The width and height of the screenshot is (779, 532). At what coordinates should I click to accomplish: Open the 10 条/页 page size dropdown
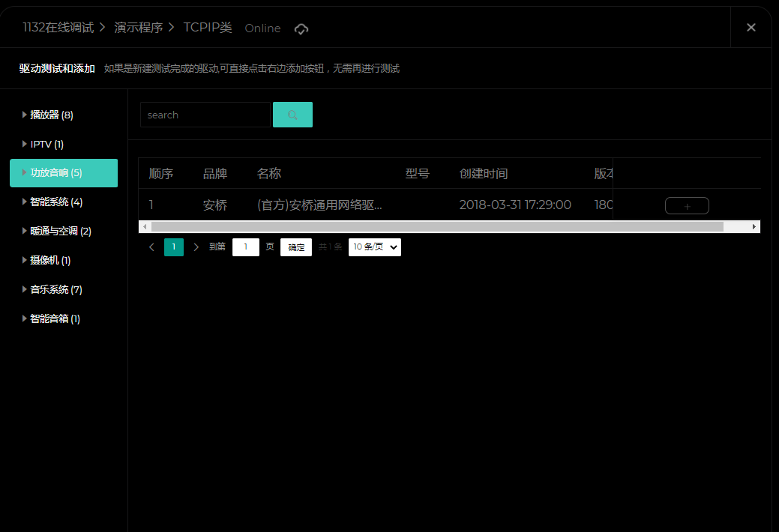pyautogui.click(x=374, y=247)
